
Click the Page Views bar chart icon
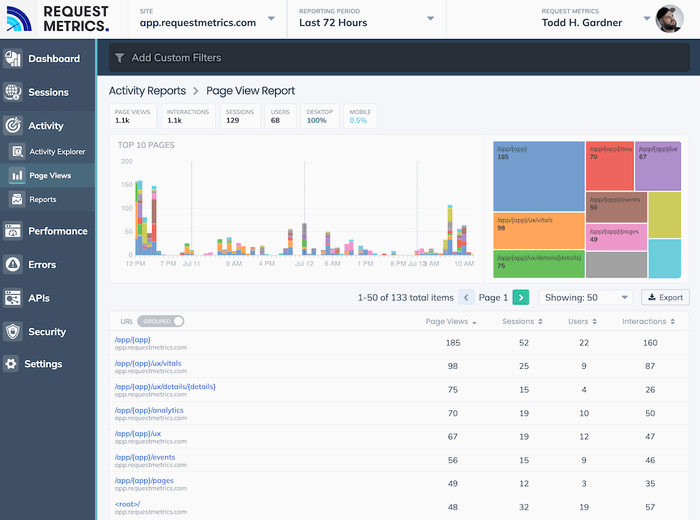point(17,175)
